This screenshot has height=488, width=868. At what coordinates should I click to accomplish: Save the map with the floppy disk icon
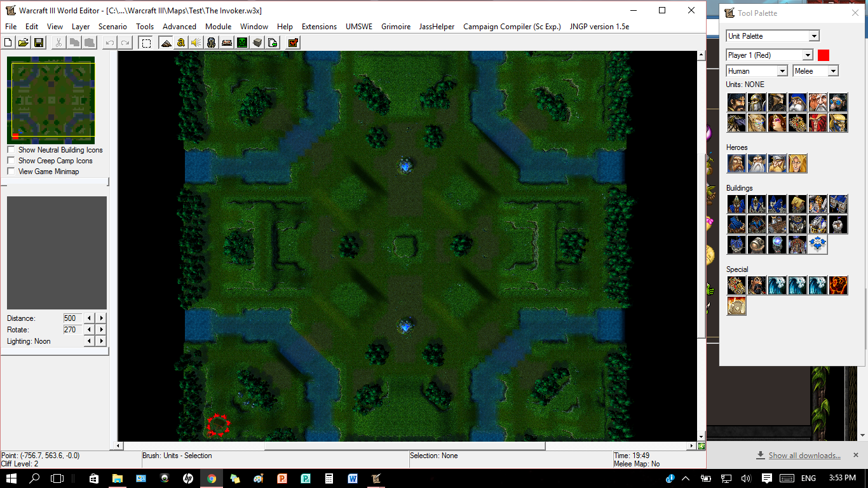38,43
